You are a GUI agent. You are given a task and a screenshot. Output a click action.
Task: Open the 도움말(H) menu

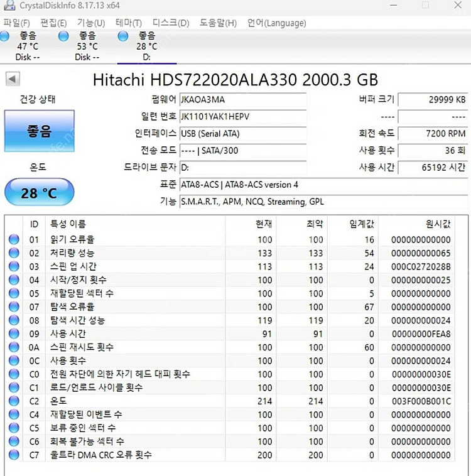(x=218, y=23)
